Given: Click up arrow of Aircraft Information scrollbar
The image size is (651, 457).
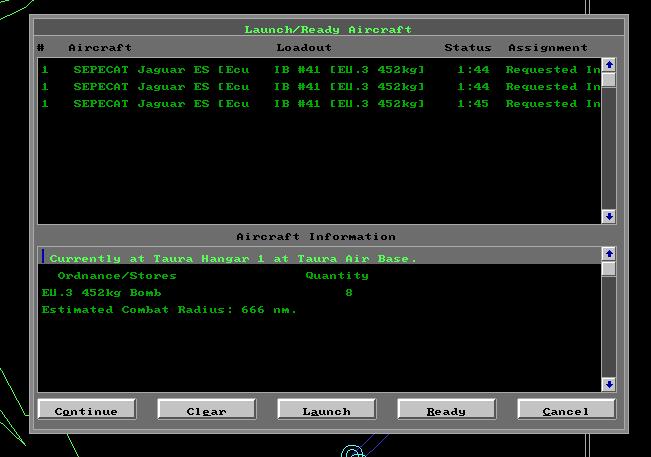Looking at the screenshot, I should click(609, 254).
